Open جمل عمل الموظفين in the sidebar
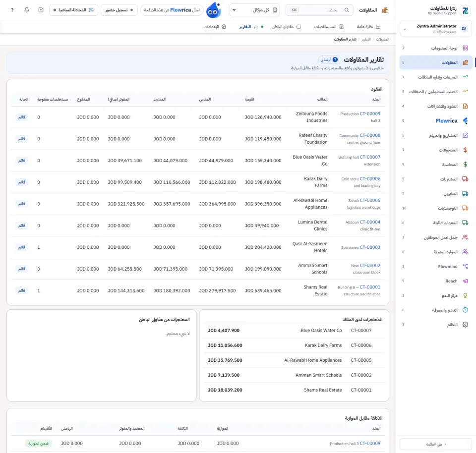The width and height of the screenshot is (476, 453). pyautogui.click(x=436, y=237)
